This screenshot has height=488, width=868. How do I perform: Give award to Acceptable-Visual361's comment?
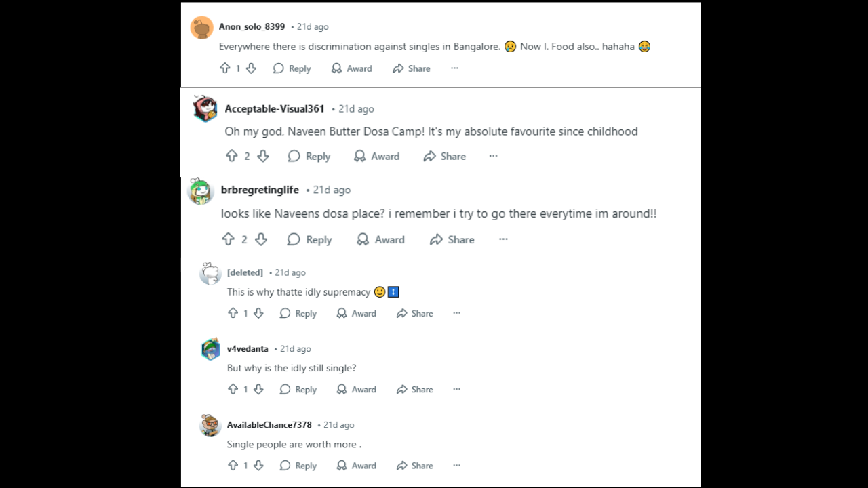[x=376, y=156]
